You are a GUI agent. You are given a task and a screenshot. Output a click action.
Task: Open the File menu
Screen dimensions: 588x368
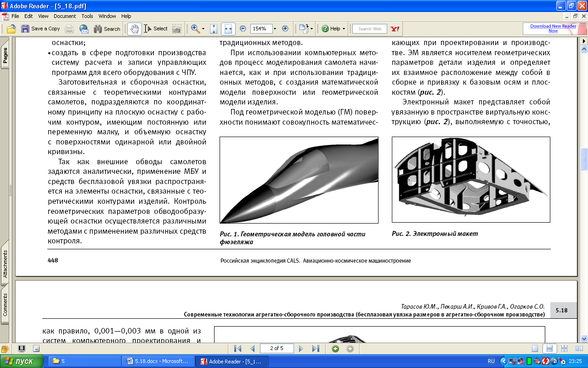15,16
